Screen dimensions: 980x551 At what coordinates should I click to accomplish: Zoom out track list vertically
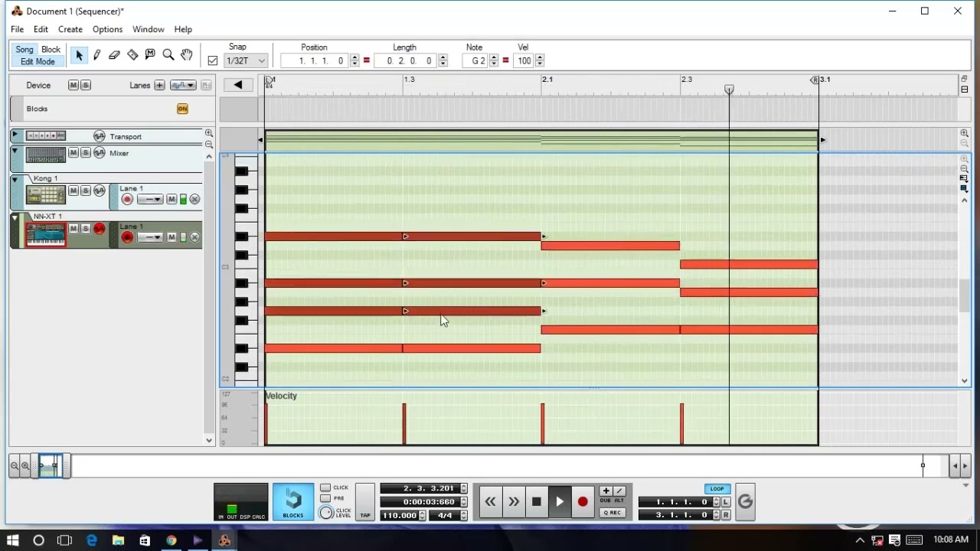click(x=209, y=145)
